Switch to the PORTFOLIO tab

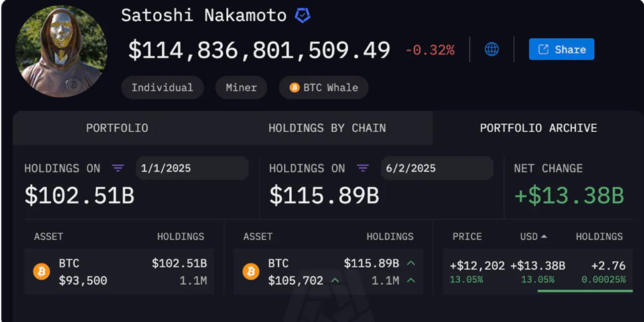click(x=117, y=128)
